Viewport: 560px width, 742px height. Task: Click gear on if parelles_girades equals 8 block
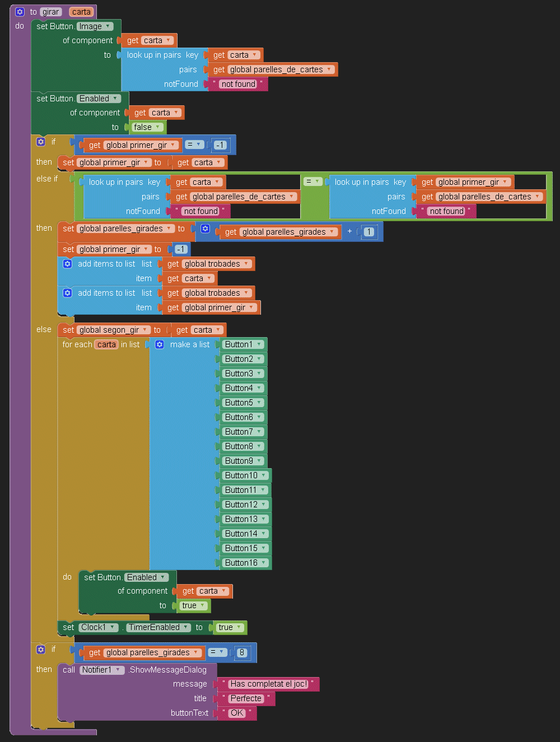(41, 649)
